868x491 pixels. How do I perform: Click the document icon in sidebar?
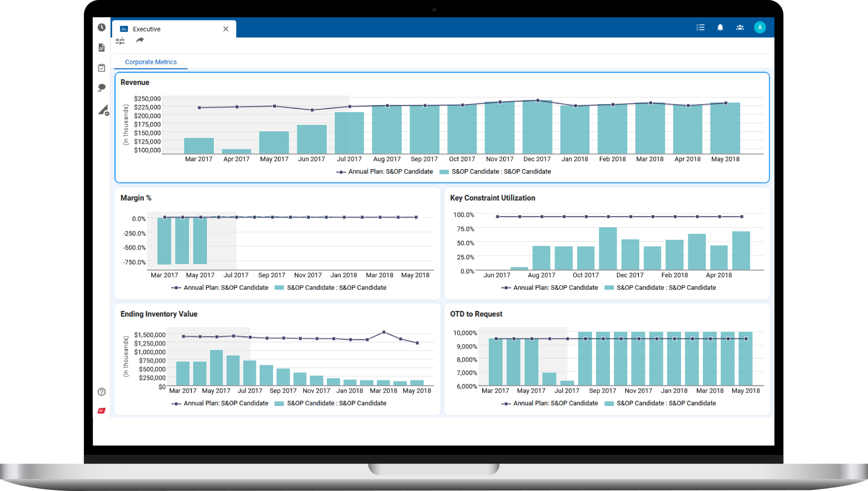(x=101, y=48)
